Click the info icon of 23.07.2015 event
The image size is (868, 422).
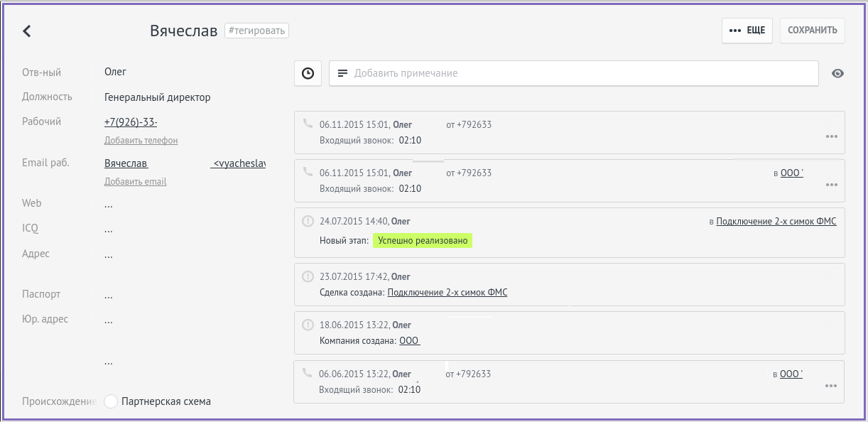tap(308, 276)
